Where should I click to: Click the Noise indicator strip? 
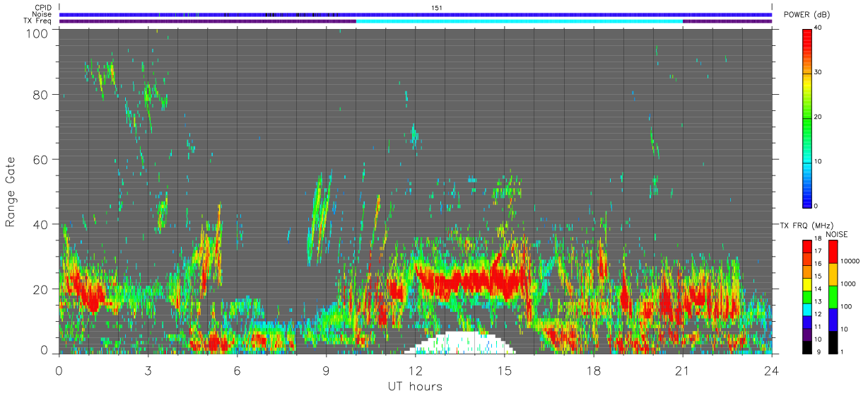(416, 14)
